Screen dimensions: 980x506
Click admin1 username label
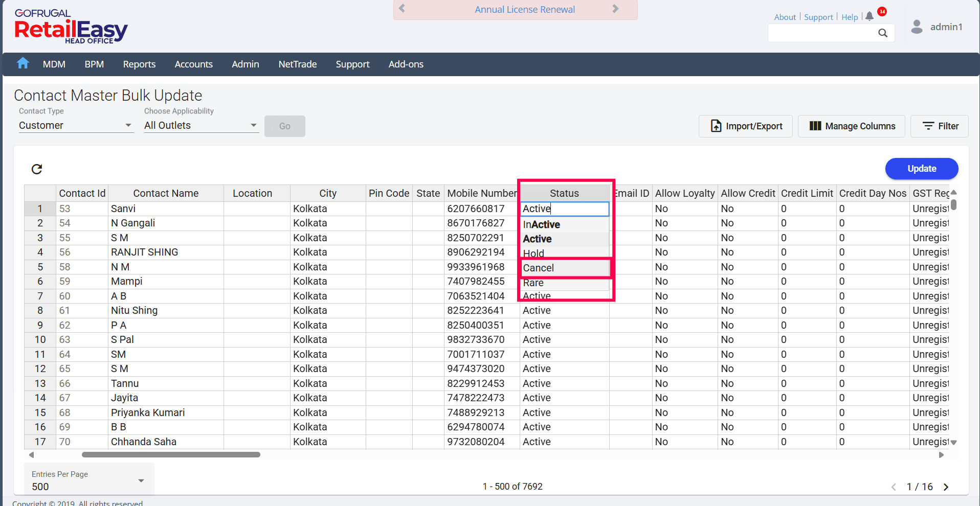click(946, 27)
